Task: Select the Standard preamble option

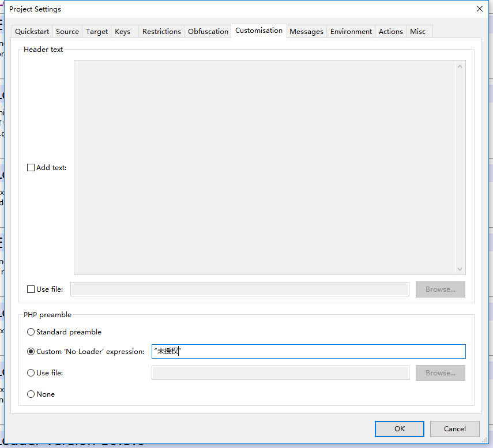Action: point(31,332)
